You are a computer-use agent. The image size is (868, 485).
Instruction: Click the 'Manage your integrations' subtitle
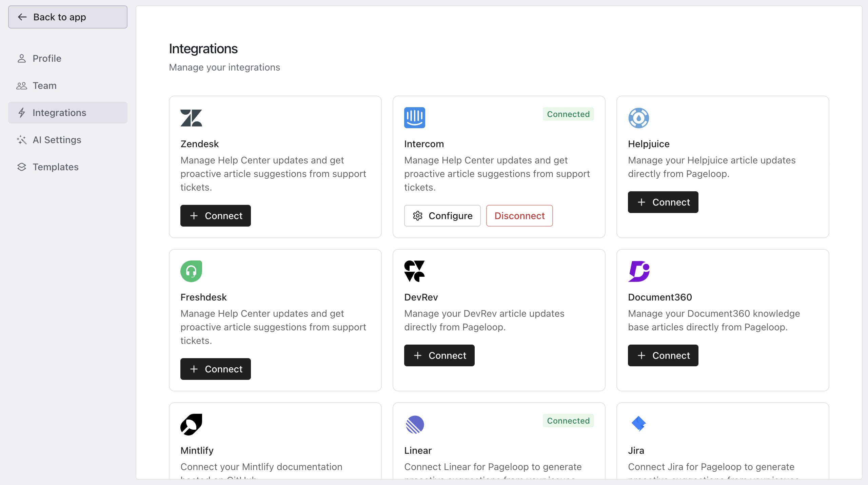[224, 67]
